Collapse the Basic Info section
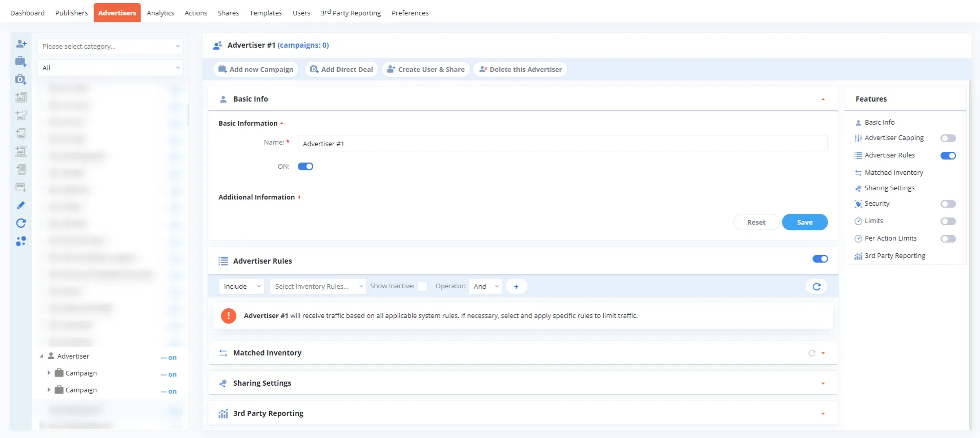Image resolution: width=980 pixels, height=438 pixels. [x=823, y=99]
